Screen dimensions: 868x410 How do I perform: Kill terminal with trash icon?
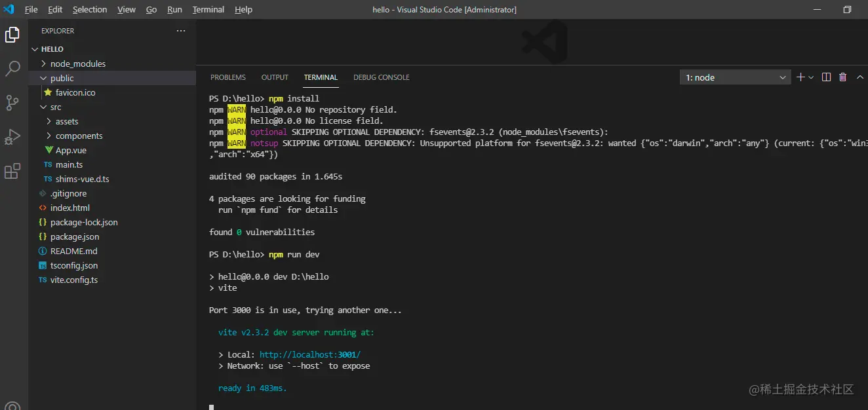(x=843, y=77)
